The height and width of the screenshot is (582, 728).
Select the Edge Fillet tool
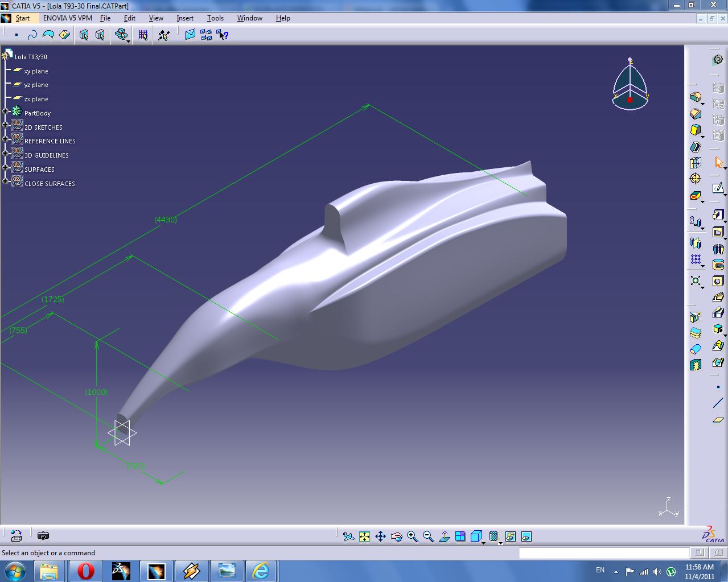point(695,97)
